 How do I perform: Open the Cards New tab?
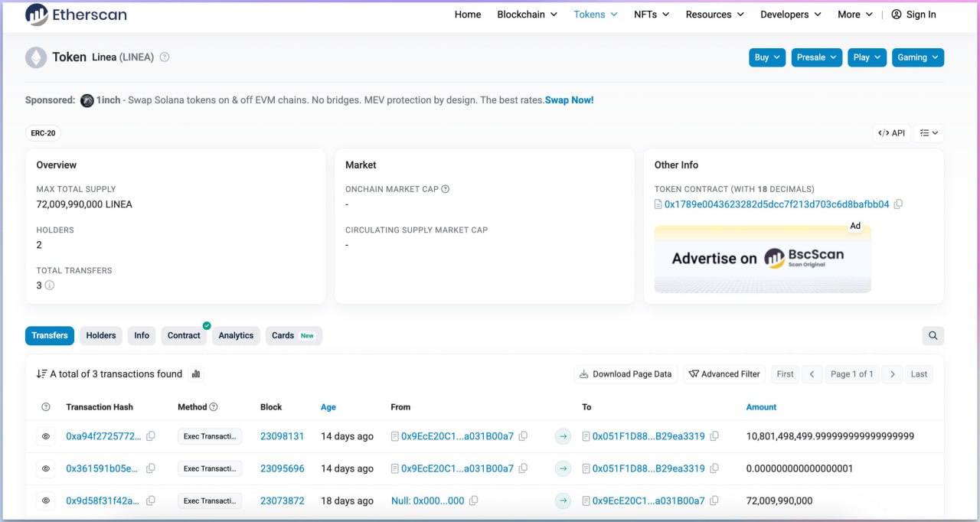click(293, 335)
